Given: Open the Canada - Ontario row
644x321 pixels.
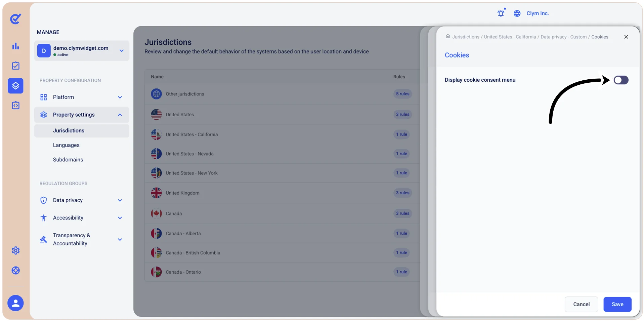Looking at the screenshot, I should point(282,272).
